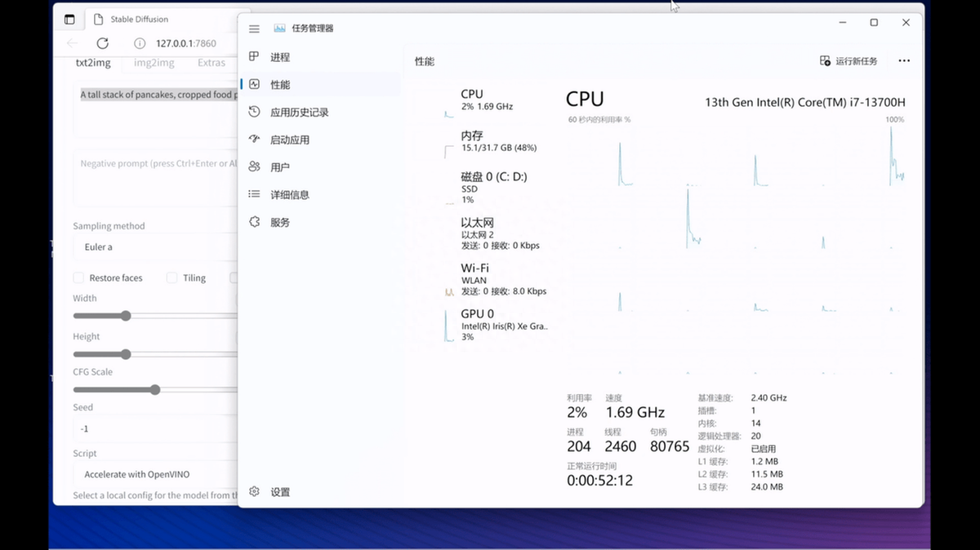The image size is (980, 550).
Task: Open the 进程 (Processes) page icon
Action: point(254,57)
